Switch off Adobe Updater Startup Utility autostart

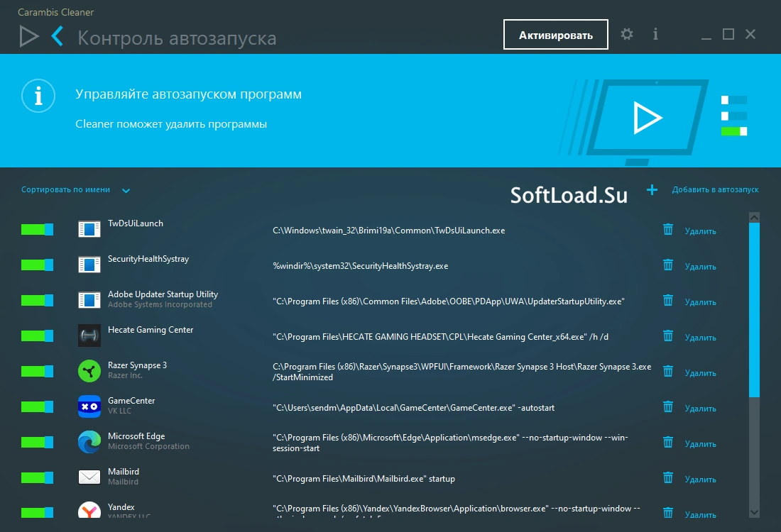pyautogui.click(x=38, y=300)
